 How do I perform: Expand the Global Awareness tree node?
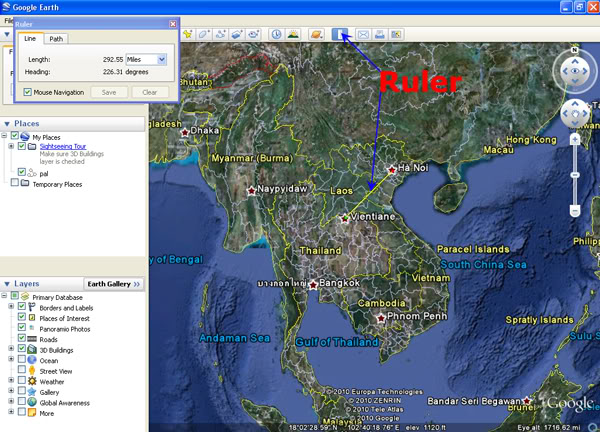pyautogui.click(x=11, y=401)
